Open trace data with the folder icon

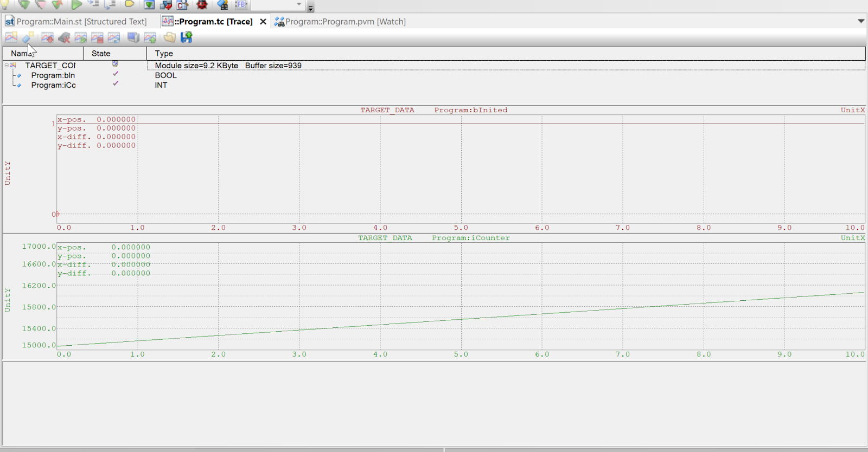tap(170, 37)
